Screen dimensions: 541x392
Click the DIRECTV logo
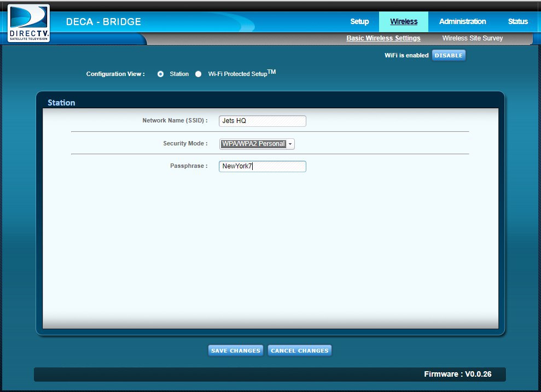[x=28, y=23]
